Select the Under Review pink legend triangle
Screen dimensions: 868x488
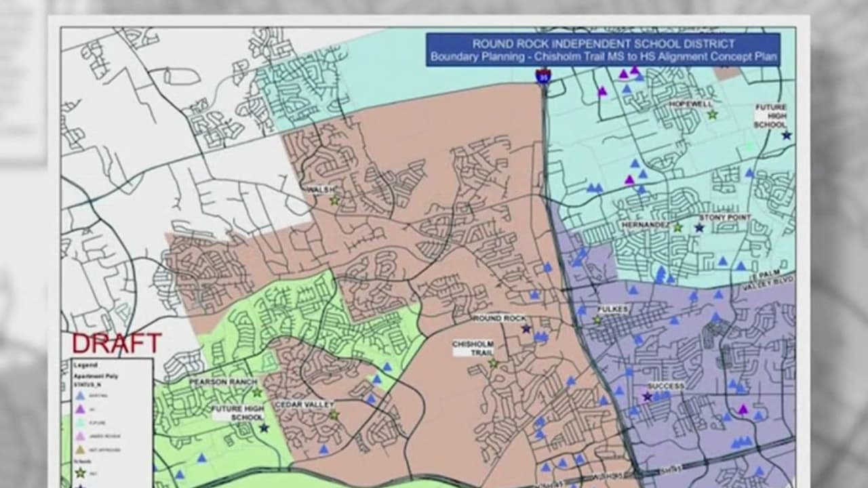[80, 436]
